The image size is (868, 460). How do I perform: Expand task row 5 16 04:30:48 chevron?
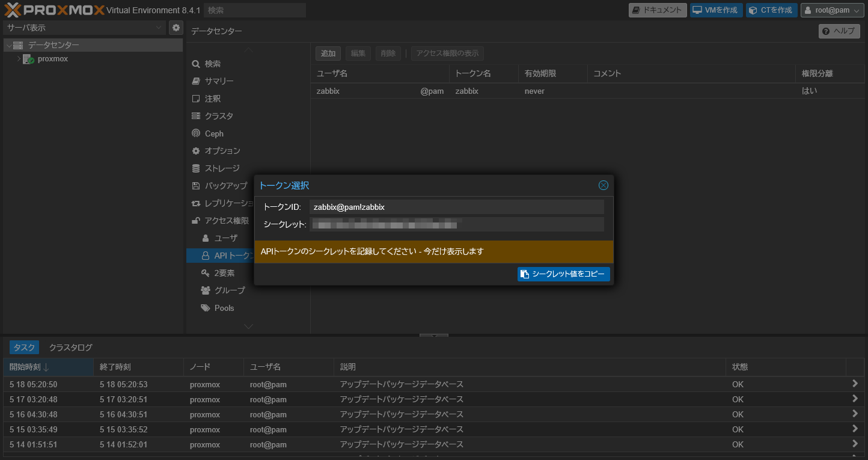(855, 414)
